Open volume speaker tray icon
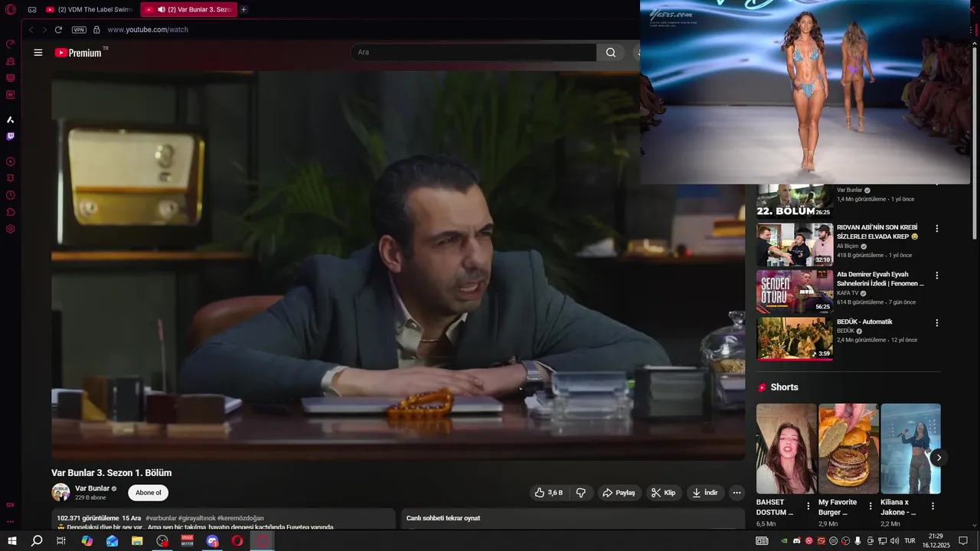 (894, 541)
